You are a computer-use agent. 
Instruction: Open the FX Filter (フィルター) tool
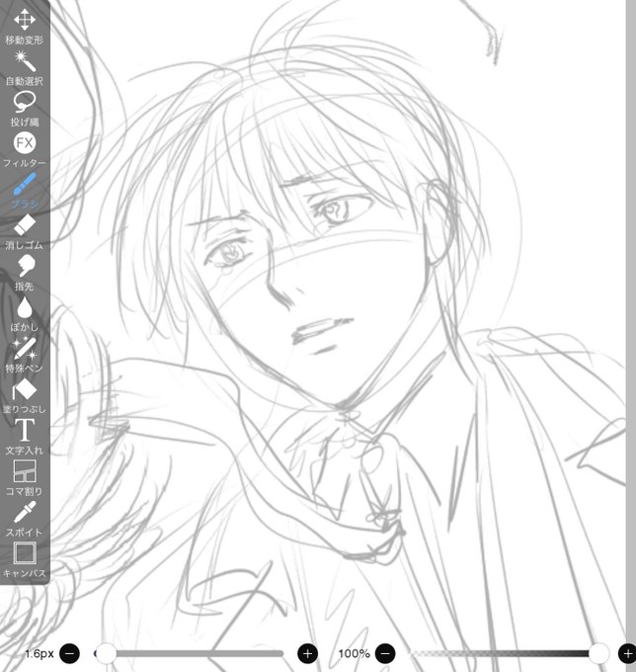pyautogui.click(x=25, y=150)
